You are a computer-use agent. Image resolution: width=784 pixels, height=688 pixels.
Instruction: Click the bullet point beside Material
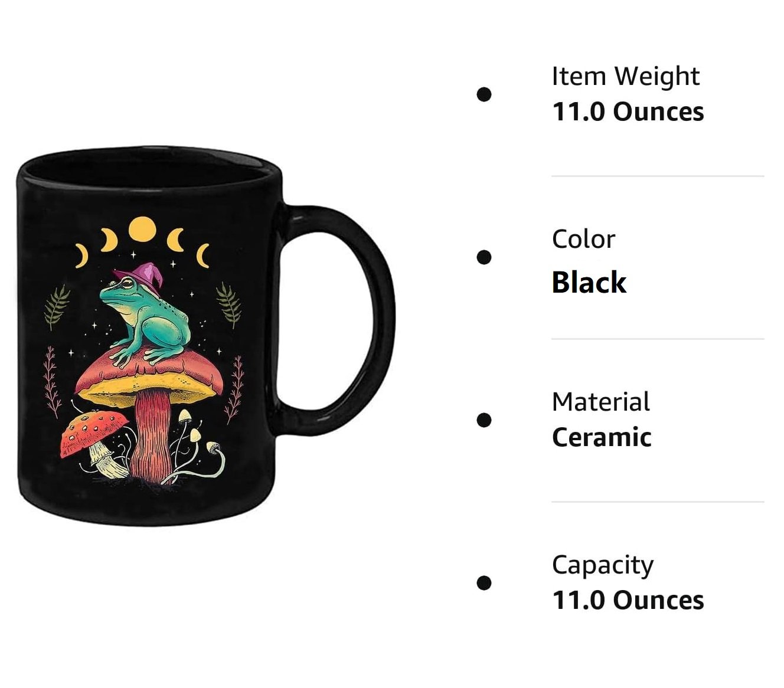tap(484, 420)
